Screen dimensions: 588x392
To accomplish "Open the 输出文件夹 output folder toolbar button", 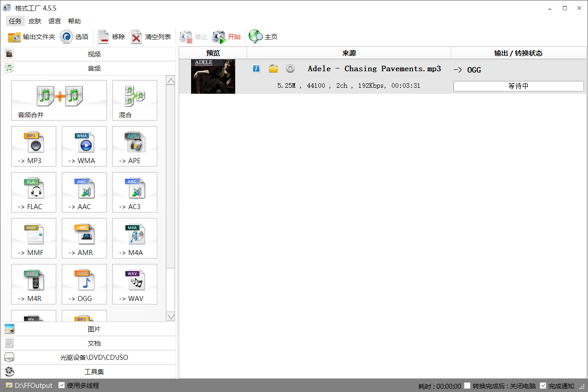I will tap(31, 37).
